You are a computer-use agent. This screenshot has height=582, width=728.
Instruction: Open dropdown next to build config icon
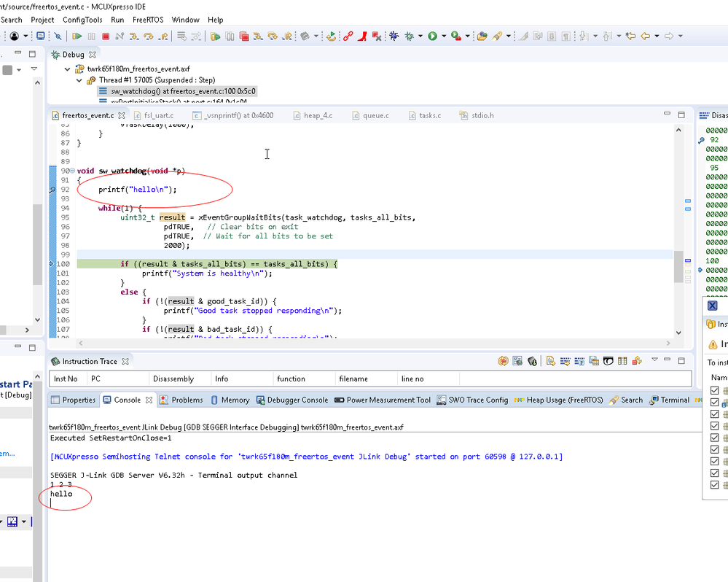tap(316, 36)
